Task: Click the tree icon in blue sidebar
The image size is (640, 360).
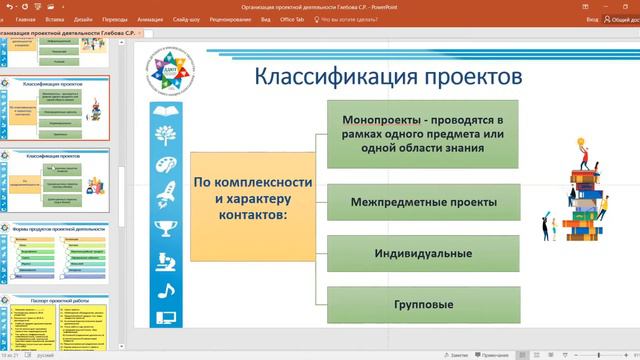Action: [x=166, y=136]
